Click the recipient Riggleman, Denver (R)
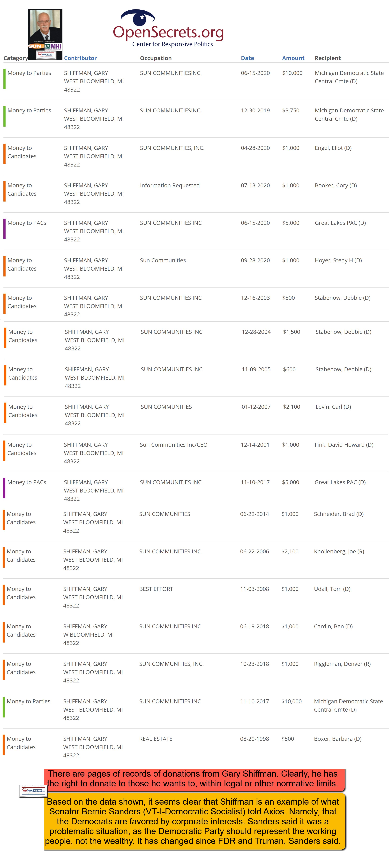Screen dimensions: 389x868 [x=342, y=664]
